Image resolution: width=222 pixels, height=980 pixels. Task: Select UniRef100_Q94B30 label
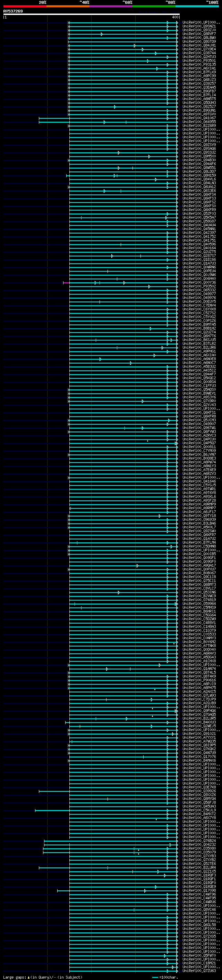(199, 160)
